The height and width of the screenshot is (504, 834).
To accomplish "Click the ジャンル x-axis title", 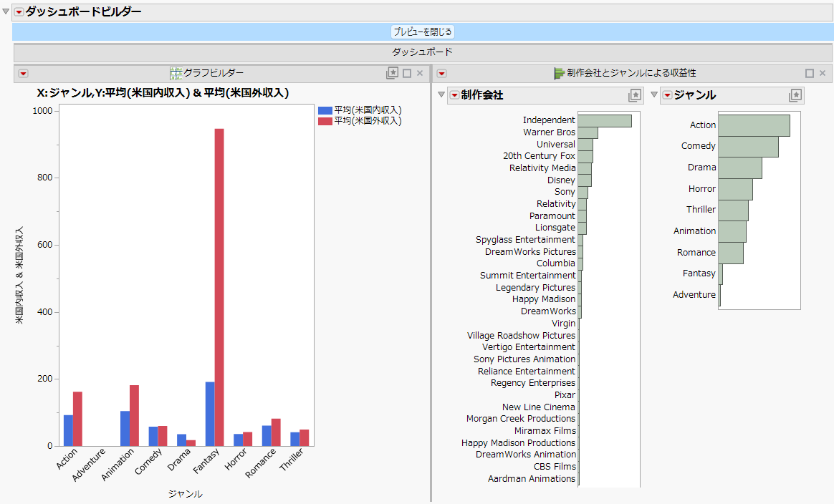I will [185, 494].
